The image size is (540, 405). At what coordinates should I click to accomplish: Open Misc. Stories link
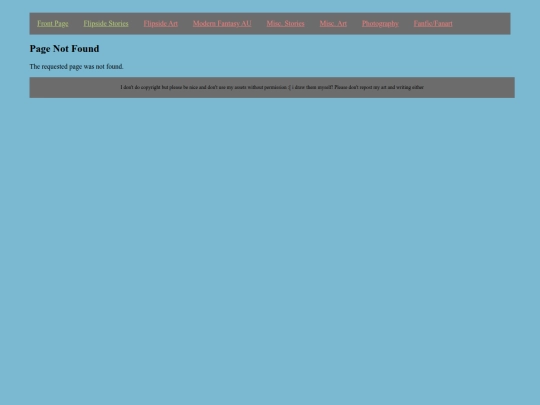coord(285,23)
